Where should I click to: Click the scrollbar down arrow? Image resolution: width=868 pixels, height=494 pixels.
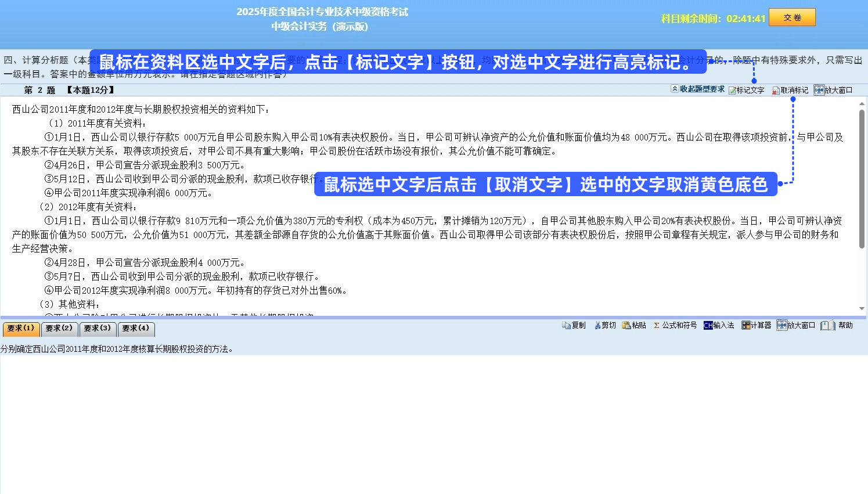pyautogui.click(x=862, y=309)
